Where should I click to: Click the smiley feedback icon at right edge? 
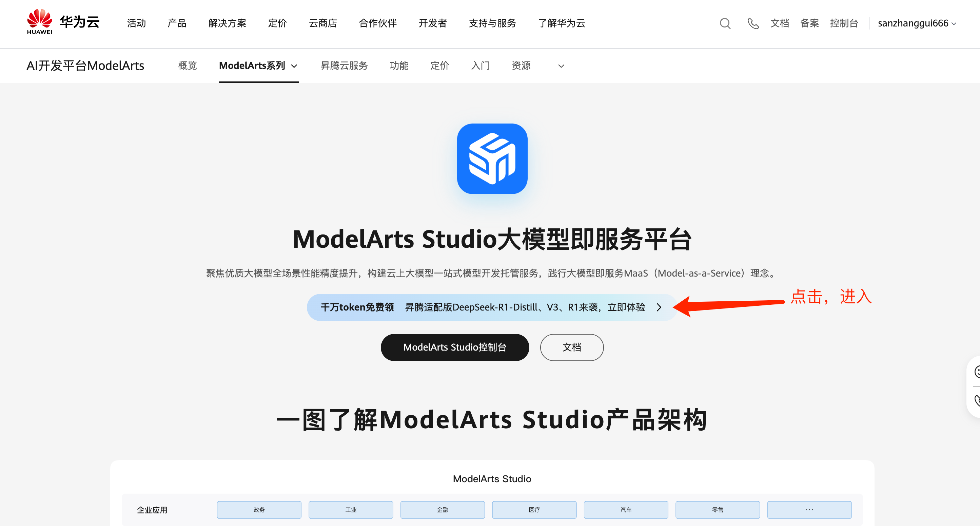pos(976,372)
